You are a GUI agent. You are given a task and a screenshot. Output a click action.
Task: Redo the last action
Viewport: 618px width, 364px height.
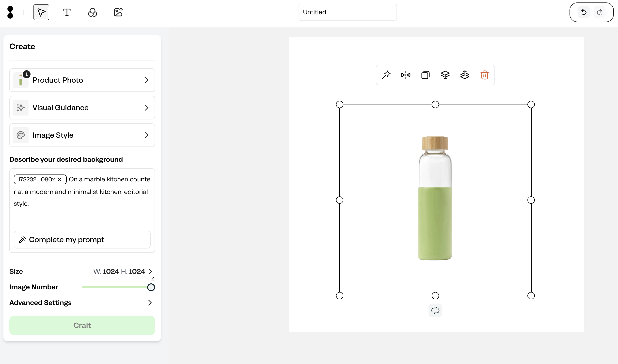pos(600,12)
